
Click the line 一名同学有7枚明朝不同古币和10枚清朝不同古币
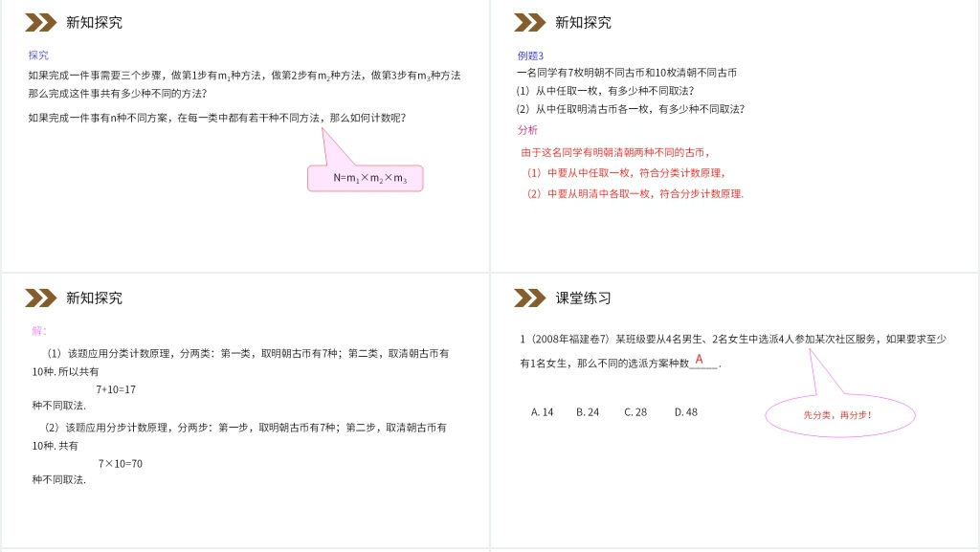[x=626, y=73]
